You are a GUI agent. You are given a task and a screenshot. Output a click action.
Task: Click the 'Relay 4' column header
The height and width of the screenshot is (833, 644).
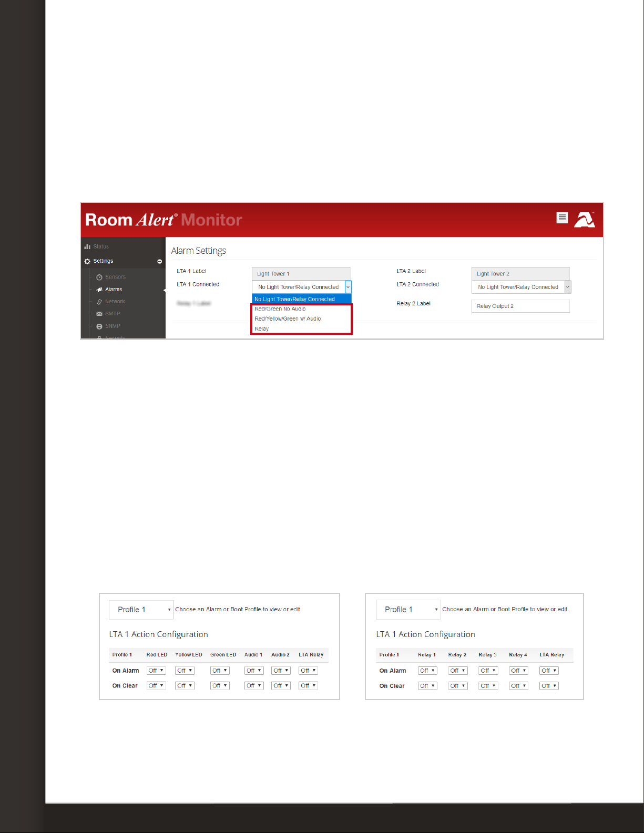[x=518, y=655]
